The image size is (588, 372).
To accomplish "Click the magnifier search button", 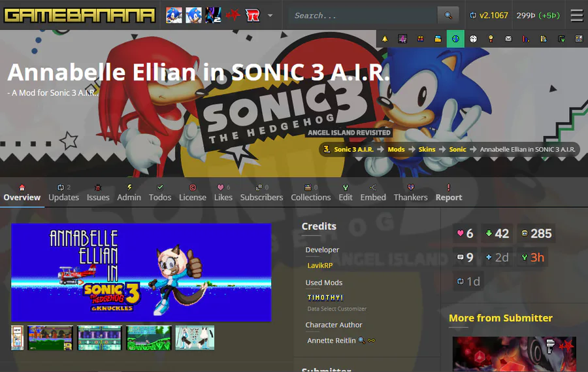I will coord(448,16).
